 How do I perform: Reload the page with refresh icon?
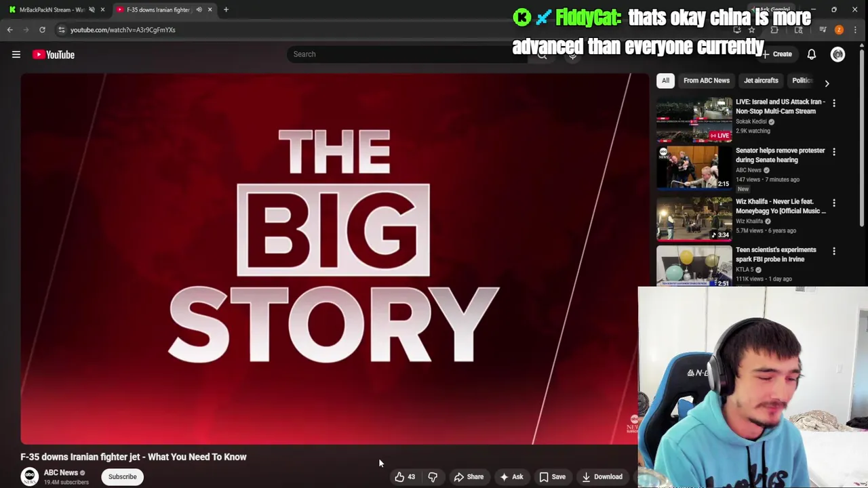coord(42,30)
